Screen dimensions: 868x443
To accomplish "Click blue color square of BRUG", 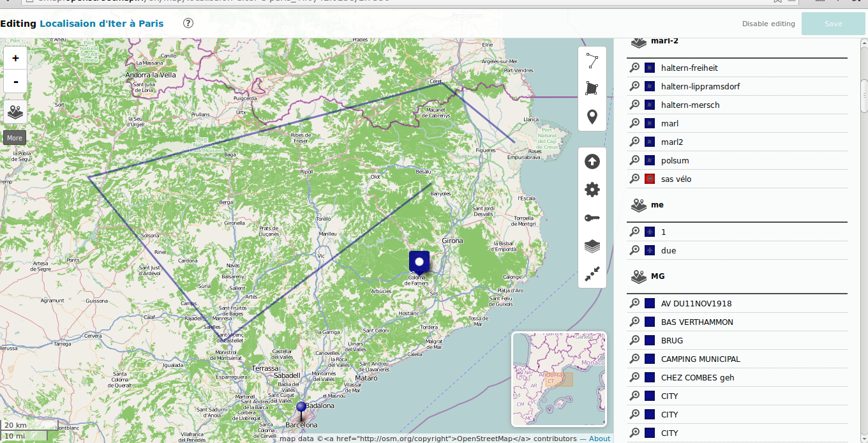I will [x=650, y=340].
